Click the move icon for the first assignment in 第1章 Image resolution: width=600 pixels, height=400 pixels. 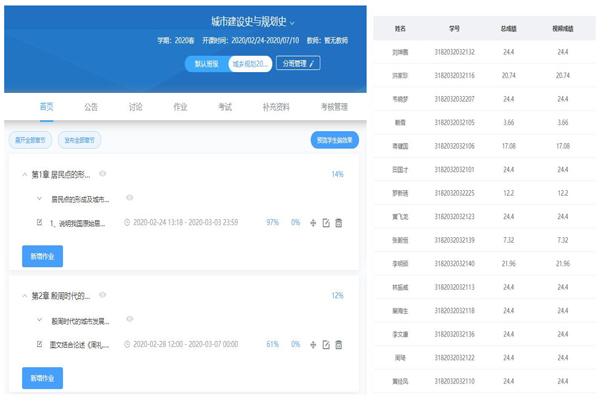pyautogui.click(x=313, y=223)
